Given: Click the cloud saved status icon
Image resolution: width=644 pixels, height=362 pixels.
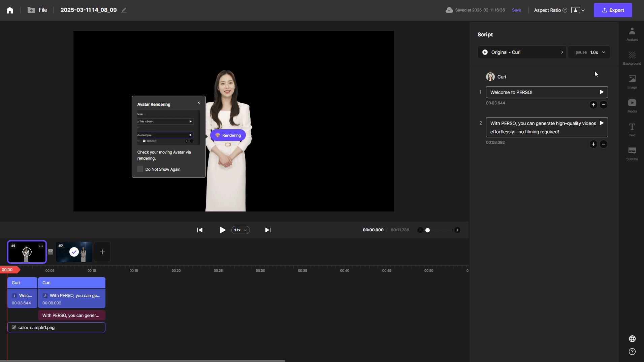Looking at the screenshot, I should point(449,10).
